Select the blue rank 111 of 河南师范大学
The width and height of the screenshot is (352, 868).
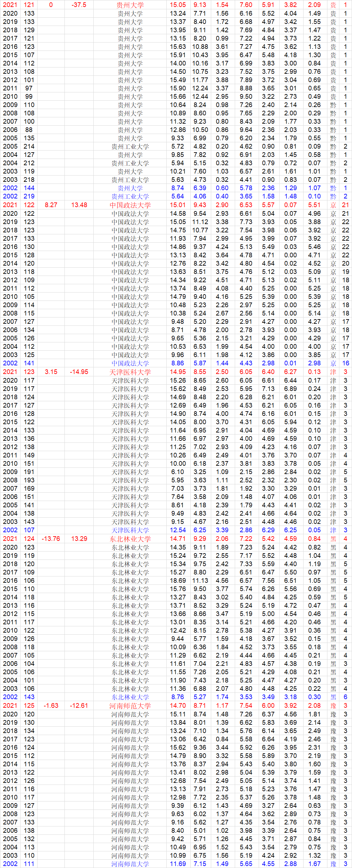tap(29, 864)
